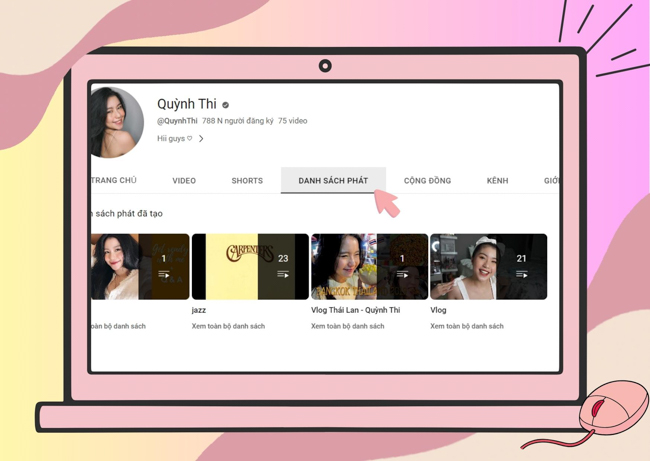Open the CỘNG ĐỒNG tab
The height and width of the screenshot is (461, 650).
(427, 181)
